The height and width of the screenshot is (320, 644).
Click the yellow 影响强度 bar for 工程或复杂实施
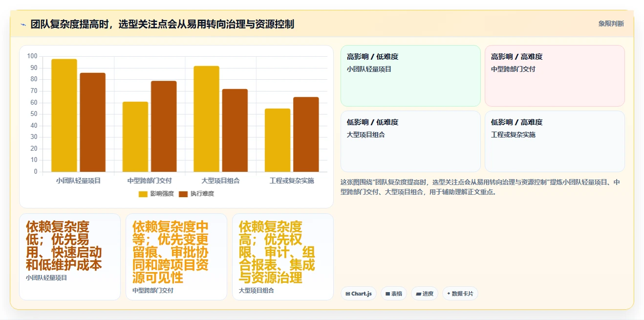click(x=278, y=140)
